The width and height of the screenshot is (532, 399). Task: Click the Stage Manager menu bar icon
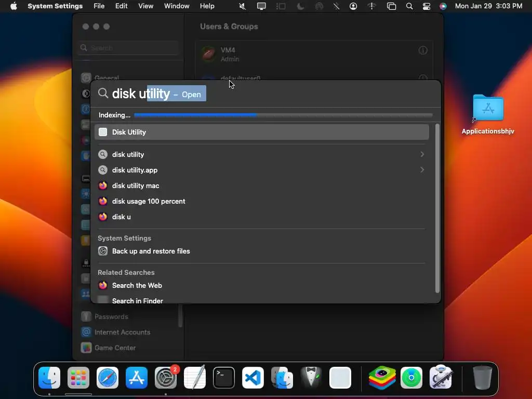(281, 6)
